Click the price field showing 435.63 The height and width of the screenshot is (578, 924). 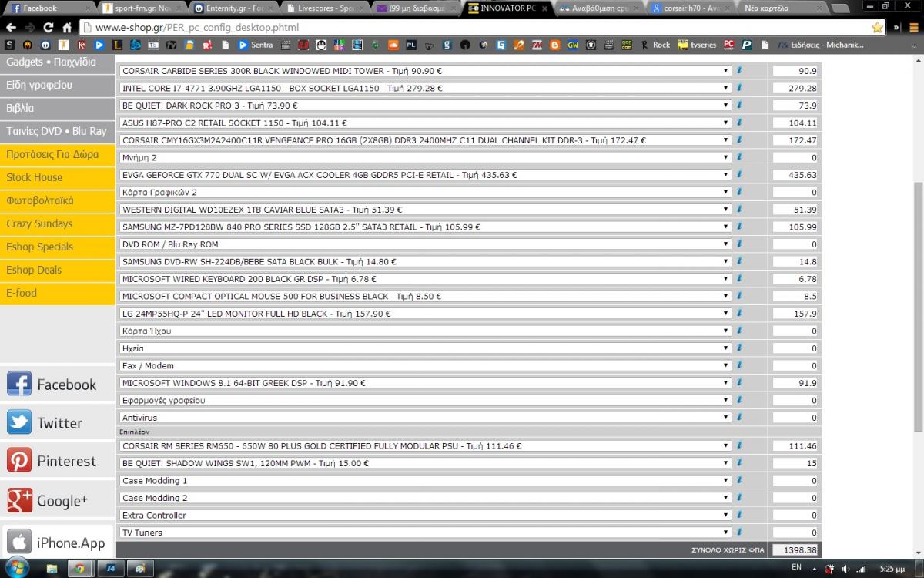[x=796, y=175]
